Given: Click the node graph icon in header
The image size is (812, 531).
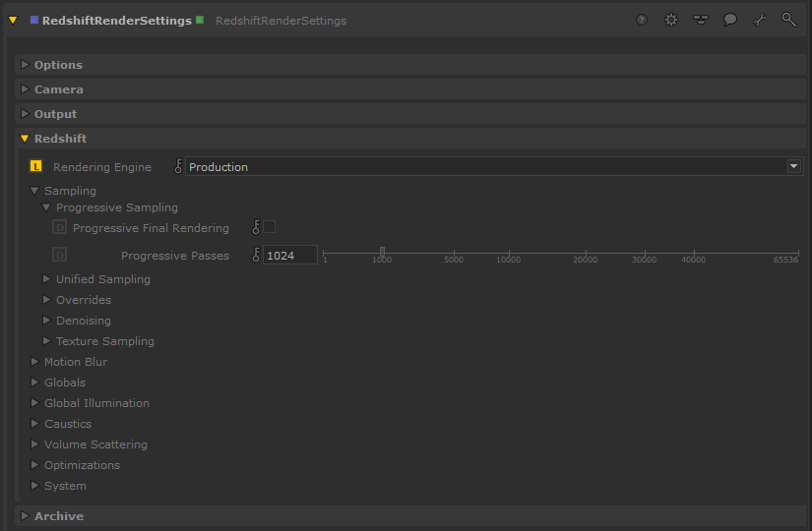Looking at the screenshot, I should [x=701, y=21].
